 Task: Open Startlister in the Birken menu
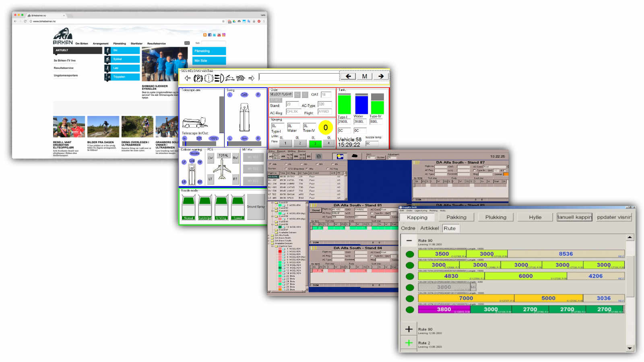pyautogui.click(x=136, y=43)
